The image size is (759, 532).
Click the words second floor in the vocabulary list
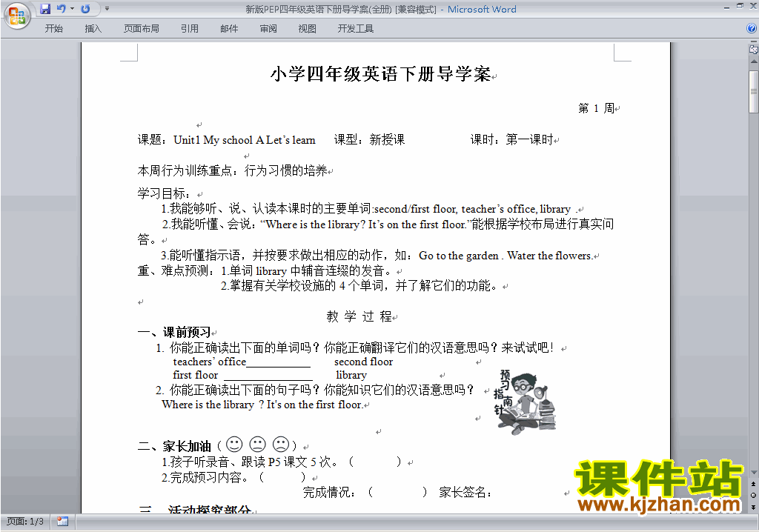click(363, 362)
